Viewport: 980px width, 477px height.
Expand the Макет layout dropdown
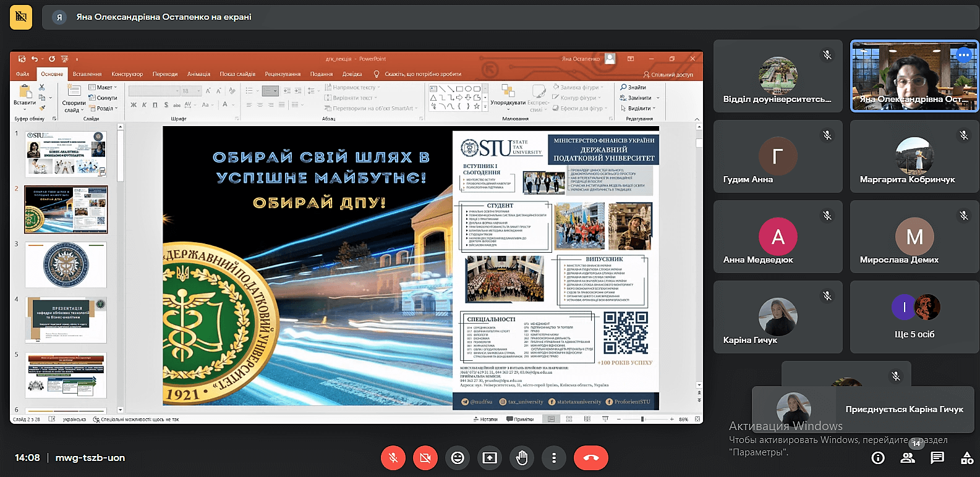pyautogui.click(x=103, y=87)
